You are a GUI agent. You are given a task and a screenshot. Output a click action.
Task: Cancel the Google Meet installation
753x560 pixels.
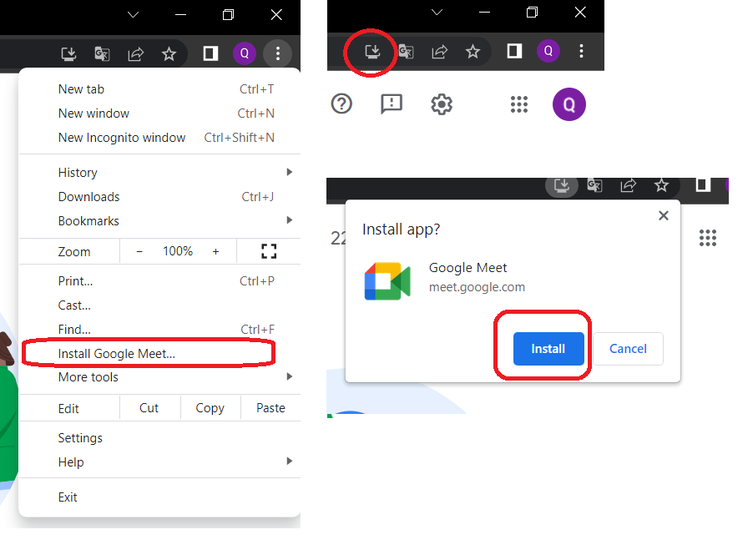coord(628,349)
